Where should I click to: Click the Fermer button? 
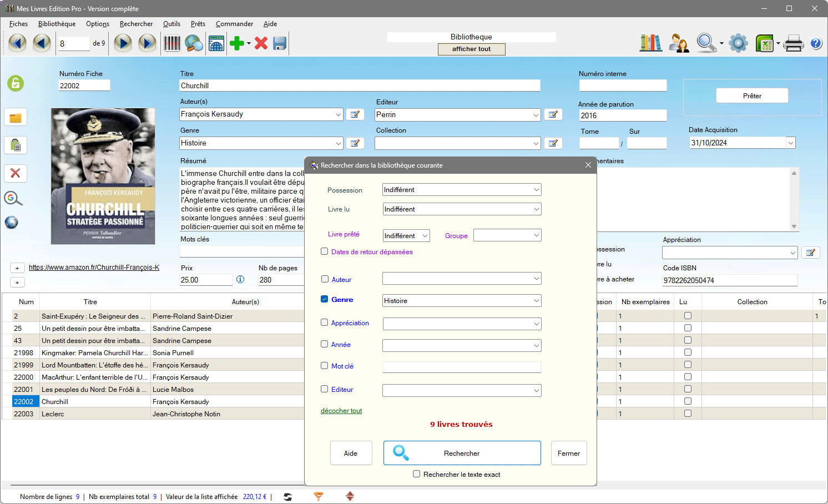569,453
